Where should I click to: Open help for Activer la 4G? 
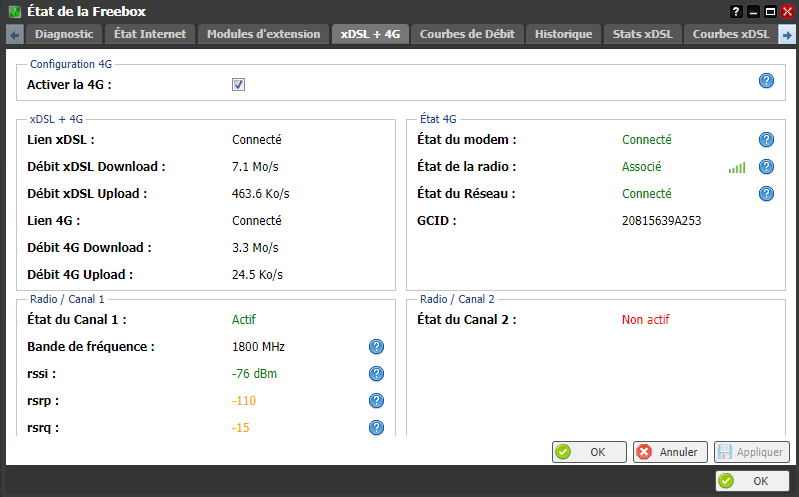[766, 81]
